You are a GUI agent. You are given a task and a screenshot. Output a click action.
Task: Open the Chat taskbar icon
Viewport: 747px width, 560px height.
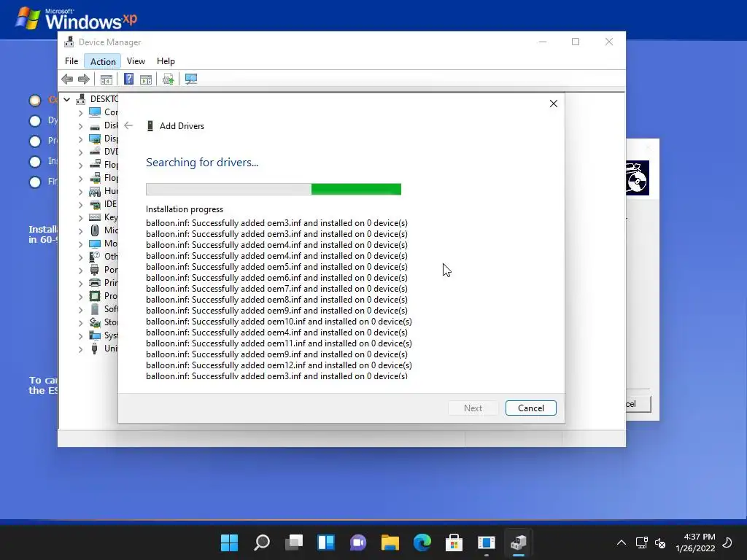[x=358, y=542]
